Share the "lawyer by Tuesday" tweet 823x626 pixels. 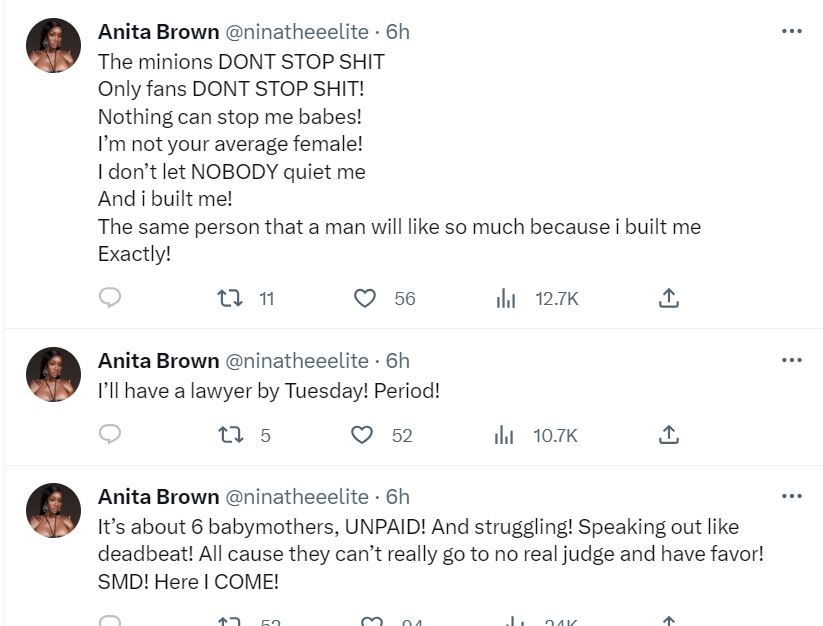[670, 435]
